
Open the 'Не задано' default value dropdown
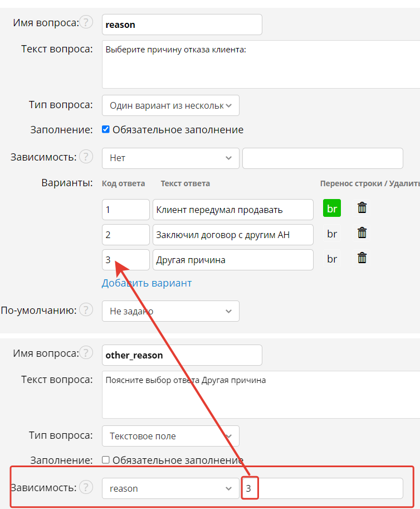coord(170,311)
